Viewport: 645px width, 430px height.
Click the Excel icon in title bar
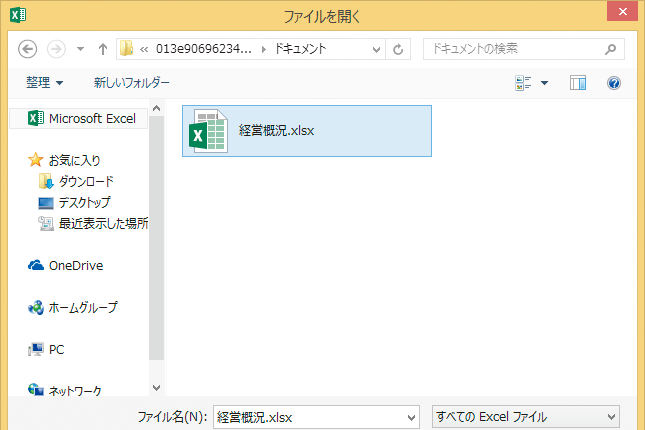coord(18,15)
